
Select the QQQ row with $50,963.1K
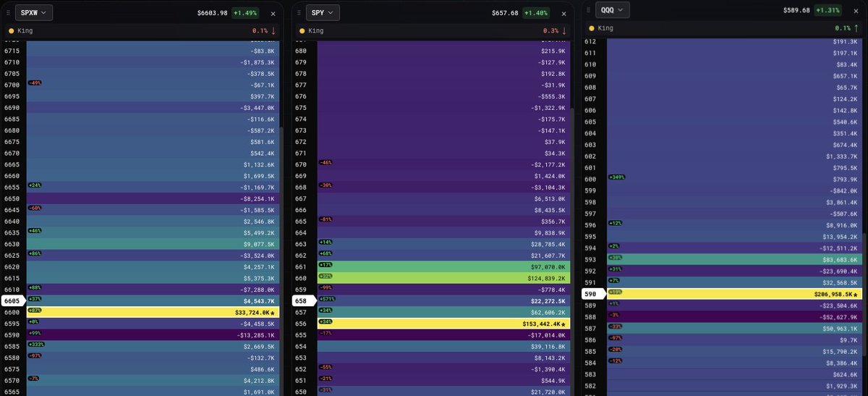click(x=733, y=328)
